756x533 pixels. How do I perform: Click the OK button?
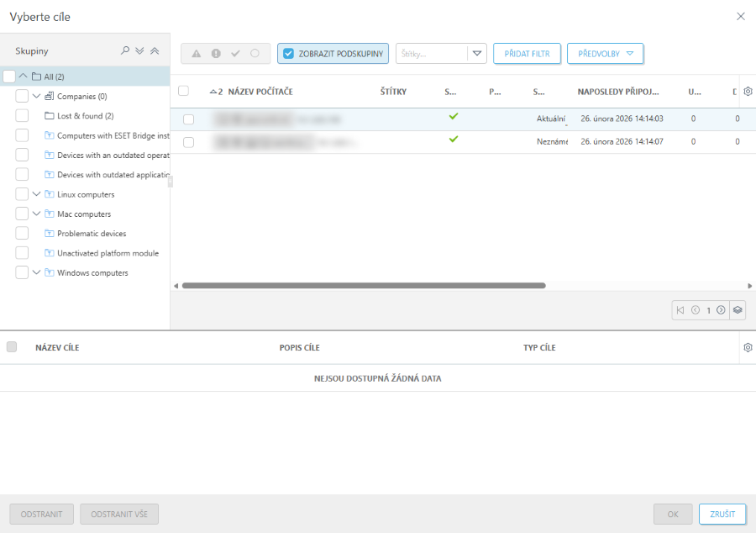point(673,515)
